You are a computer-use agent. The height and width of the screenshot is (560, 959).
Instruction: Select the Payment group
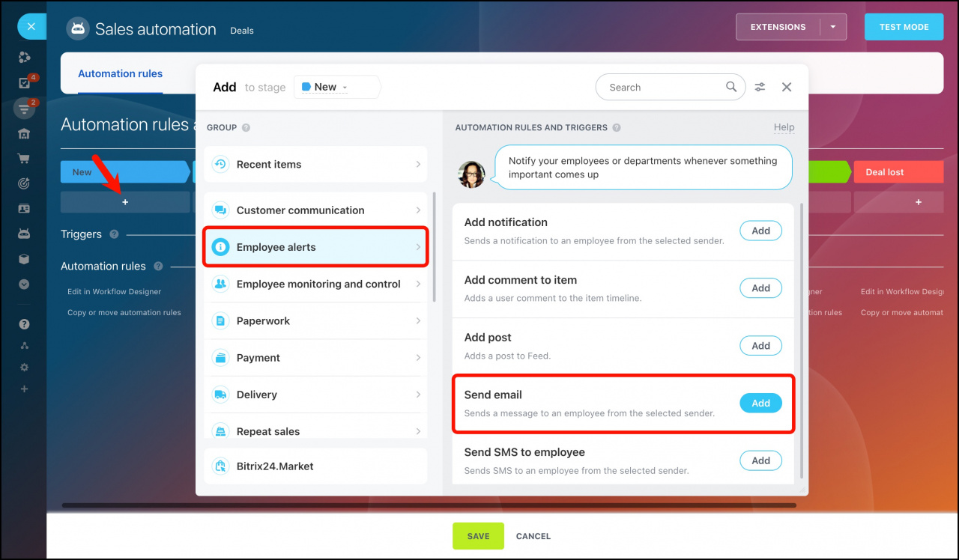point(315,358)
